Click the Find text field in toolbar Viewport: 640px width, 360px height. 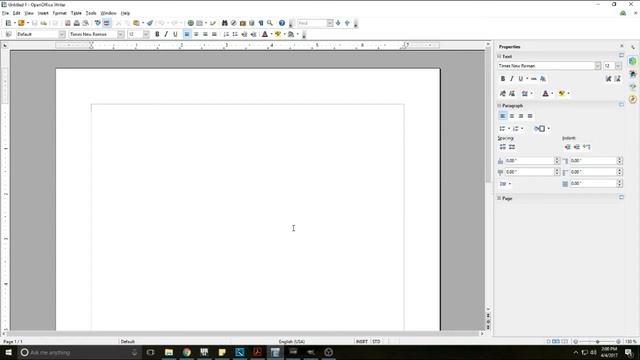click(x=312, y=23)
